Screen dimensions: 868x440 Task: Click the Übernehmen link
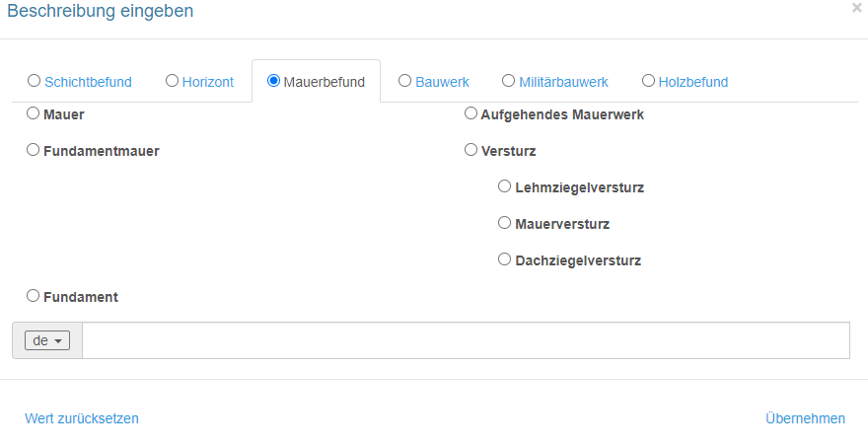click(805, 418)
